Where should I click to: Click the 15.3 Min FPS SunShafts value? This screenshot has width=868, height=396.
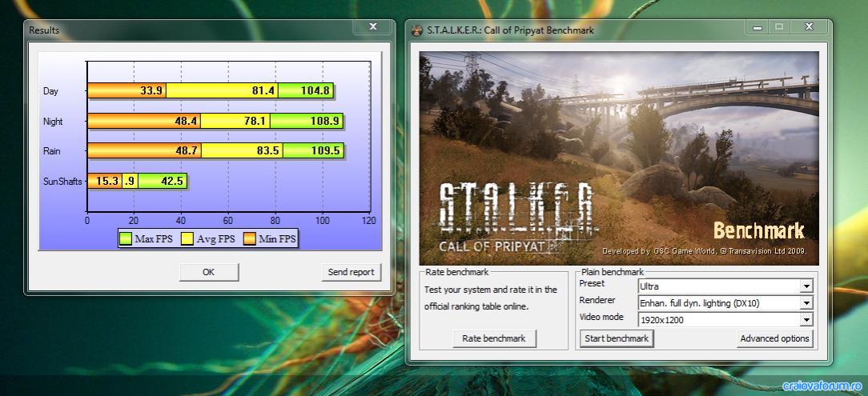pos(107,181)
